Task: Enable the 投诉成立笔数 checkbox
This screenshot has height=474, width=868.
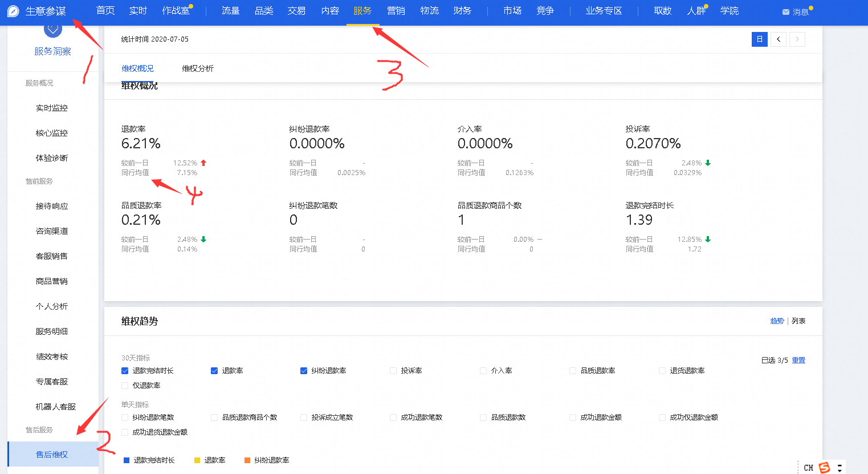Action: click(304, 418)
